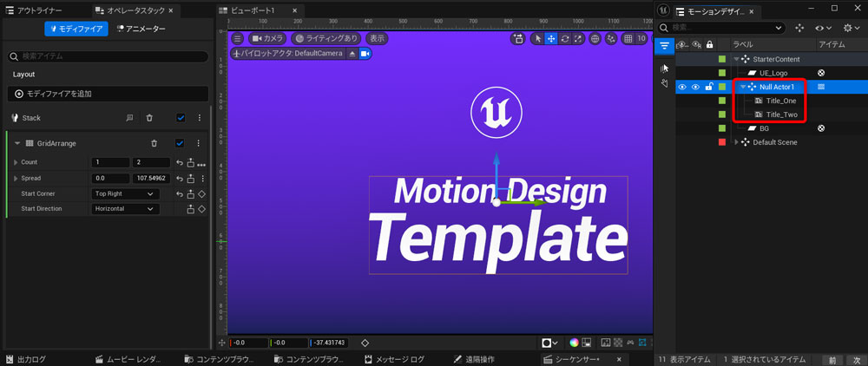Image resolution: width=868 pixels, height=366 pixels.
Task: Eject from pilot actor DefaultCamera
Action: (x=352, y=54)
